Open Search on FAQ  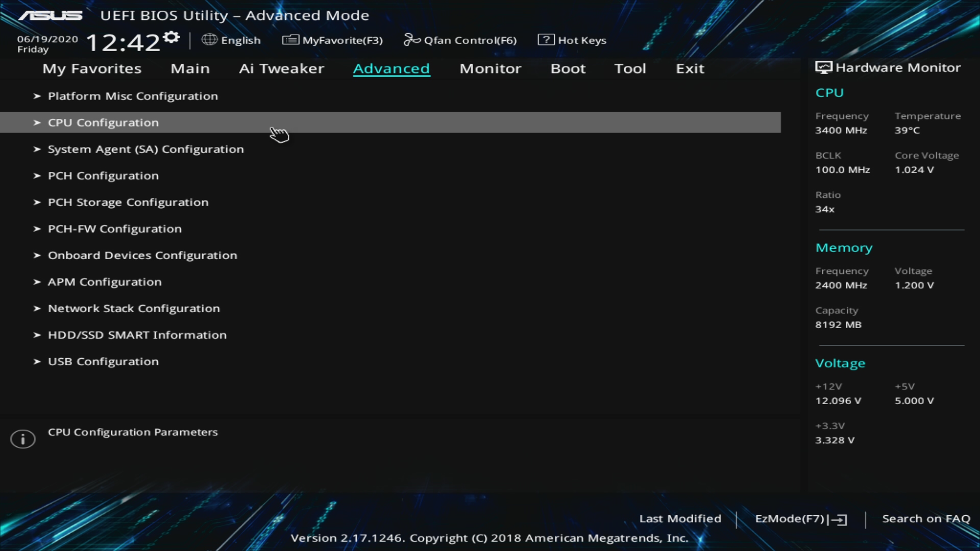pyautogui.click(x=926, y=519)
